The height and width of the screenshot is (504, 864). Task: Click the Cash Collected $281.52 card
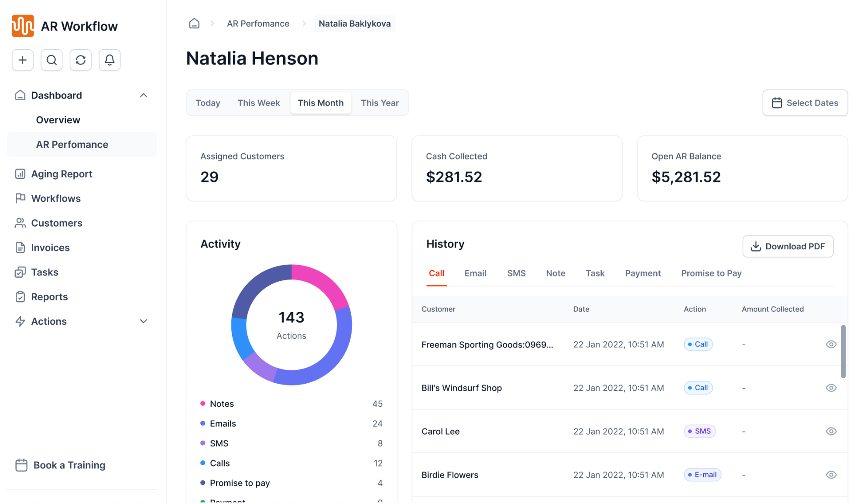(x=517, y=168)
